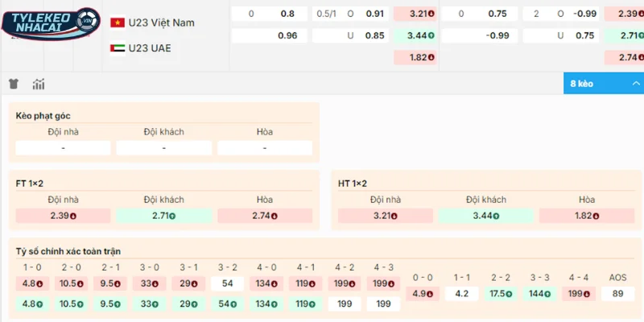Pick FT 1×2 Đội nhà odds 2.39
The width and height of the screenshot is (644, 322).
point(63,216)
